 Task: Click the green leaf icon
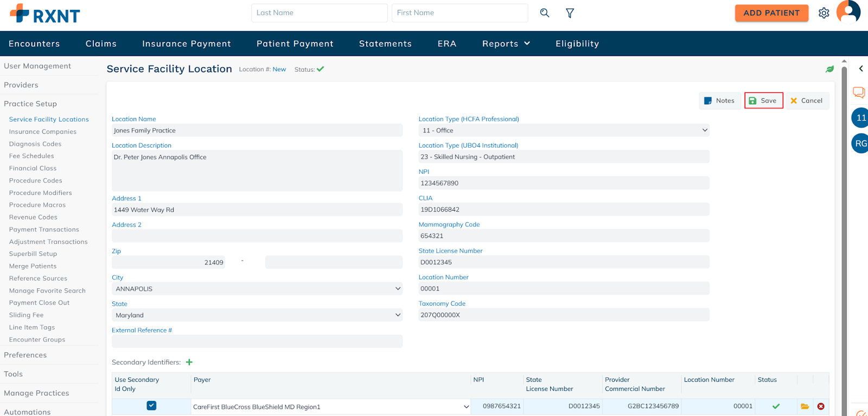tap(829, 69)
